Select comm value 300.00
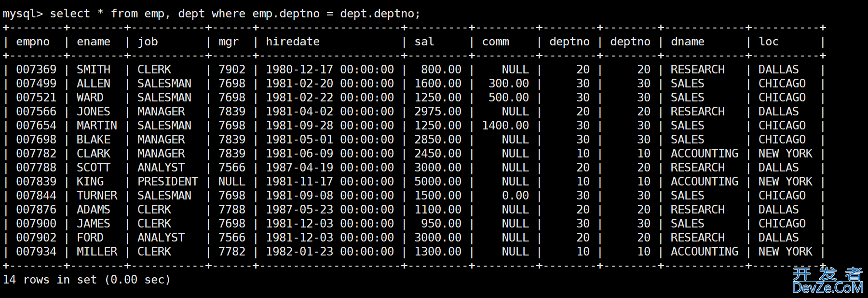Viewport: 868px width, 298px height. 509,84
